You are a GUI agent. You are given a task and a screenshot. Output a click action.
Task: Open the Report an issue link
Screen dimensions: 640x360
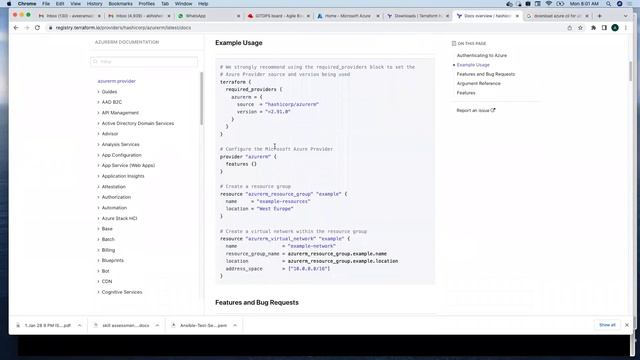(476, 110)
